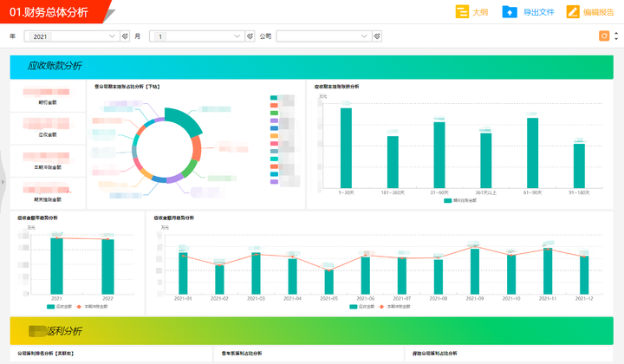Screen dimensions: 624x364
Task: Click the 2021-11 bar in monthly chart
Action: click(x=548, y=271)
